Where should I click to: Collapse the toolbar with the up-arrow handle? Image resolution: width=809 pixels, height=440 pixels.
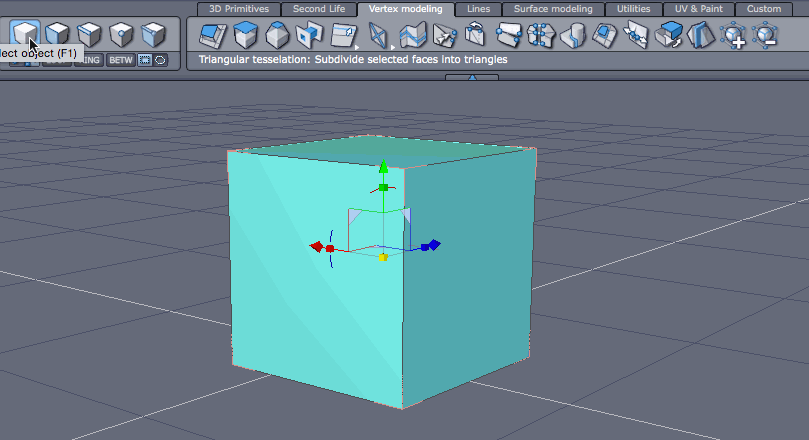472,77
